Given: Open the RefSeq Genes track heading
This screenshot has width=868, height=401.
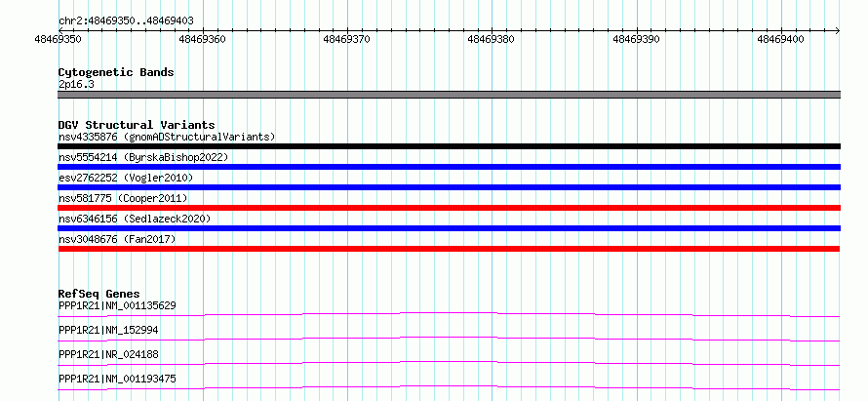Looking at the screenshot, I should point(99,294).
